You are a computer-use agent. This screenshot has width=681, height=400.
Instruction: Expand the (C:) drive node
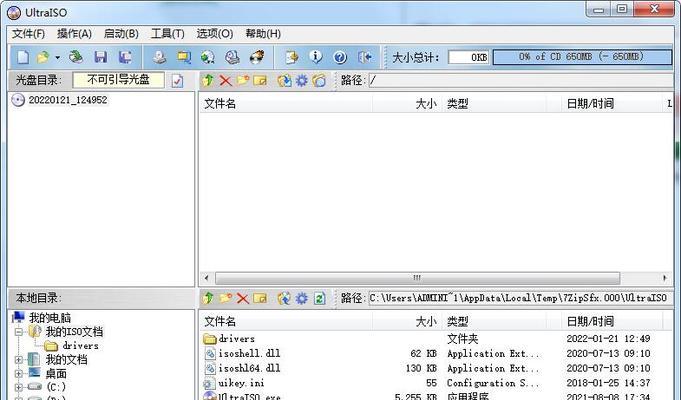(18, 387)
